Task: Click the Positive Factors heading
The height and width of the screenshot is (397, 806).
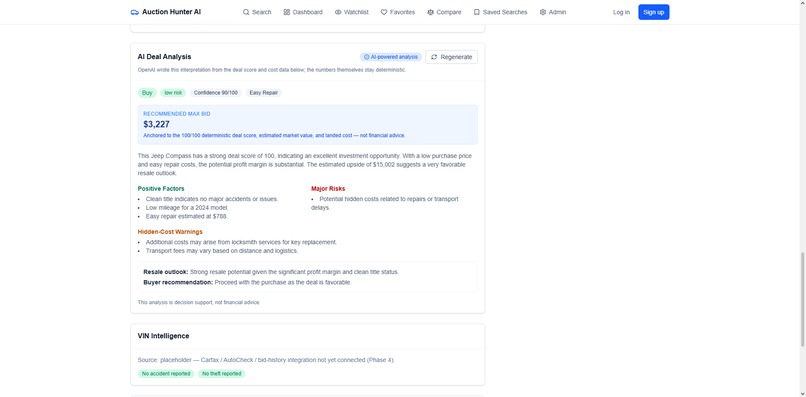Action: click(161, 189)
